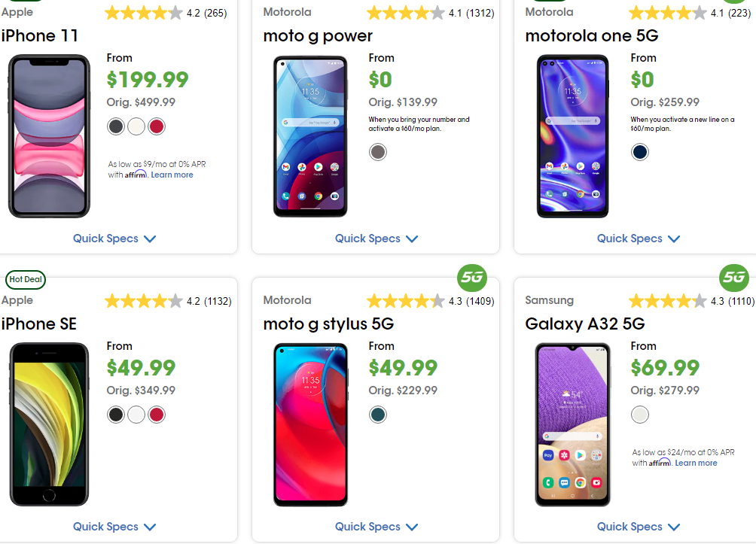This screenshot has height=544, width=756.
Task: Click the star rating for iPhone 11
Action: 143,12
